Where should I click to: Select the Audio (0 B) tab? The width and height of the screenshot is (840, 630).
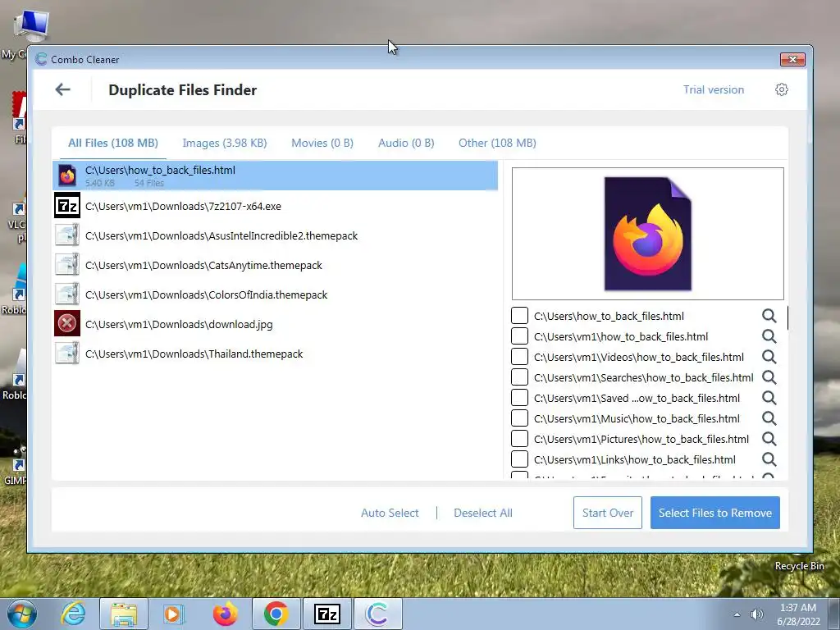(x=406, y=143)
